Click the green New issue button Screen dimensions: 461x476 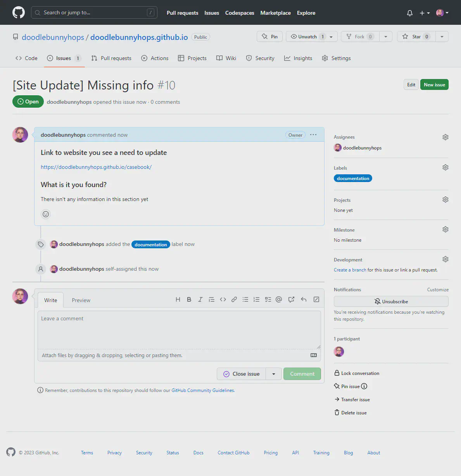point(434,85)
